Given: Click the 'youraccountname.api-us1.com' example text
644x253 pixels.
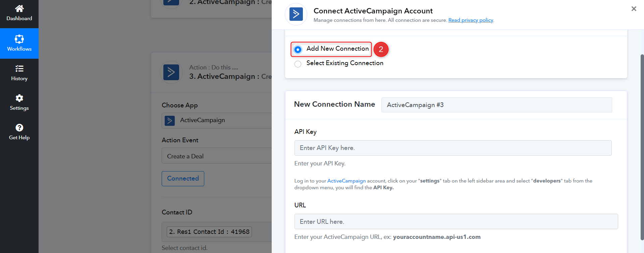Looking at the screenshot, I should click(x=437, y=237).
